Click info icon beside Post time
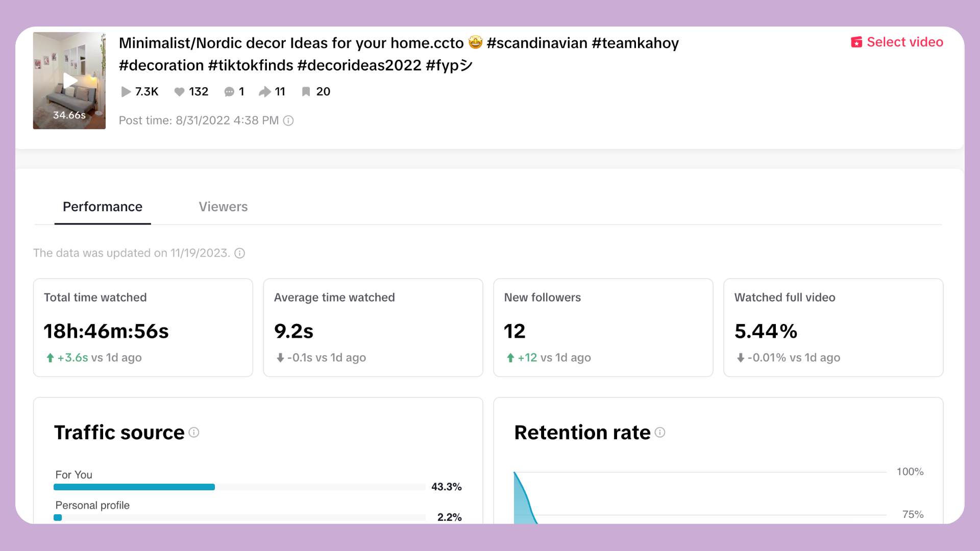This screenshot has width=980, height=551. (288, 121)
